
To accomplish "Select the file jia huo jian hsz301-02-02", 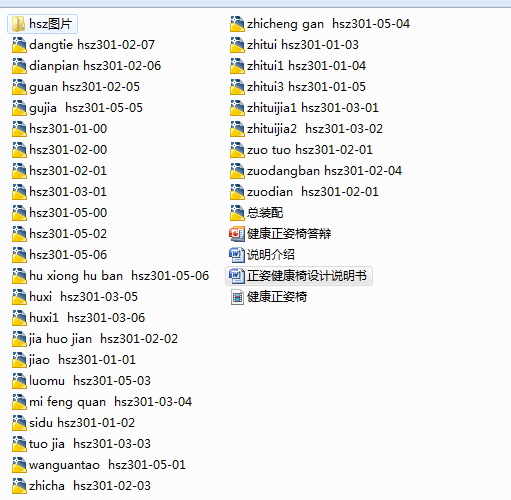I will (x=95, y=339).
